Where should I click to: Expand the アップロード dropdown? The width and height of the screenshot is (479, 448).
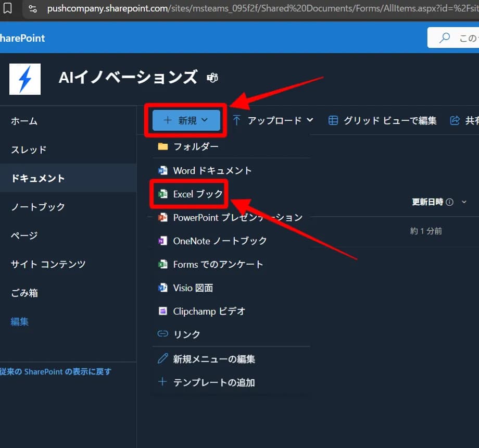pyautogui.click(x=310, y=120)
